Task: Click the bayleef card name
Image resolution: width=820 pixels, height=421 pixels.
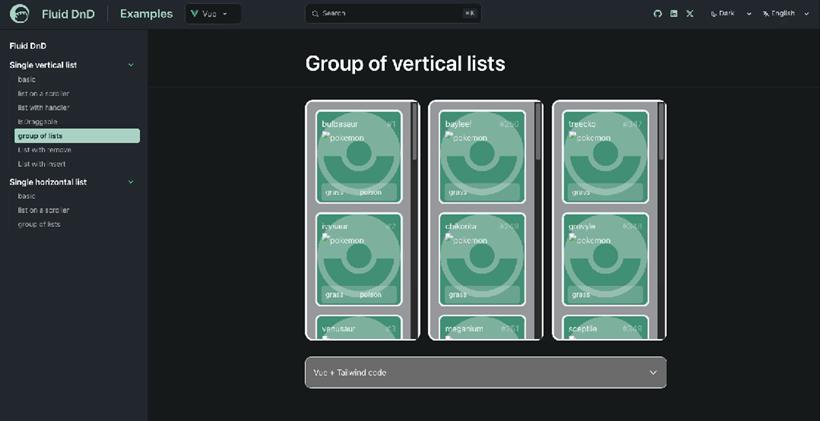Action: 459,124
